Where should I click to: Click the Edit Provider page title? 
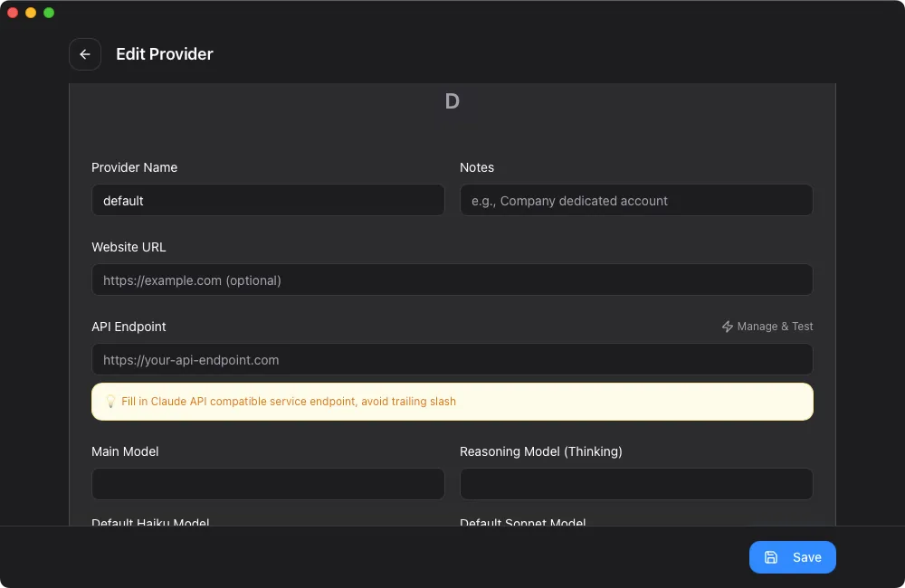point(165,54)
